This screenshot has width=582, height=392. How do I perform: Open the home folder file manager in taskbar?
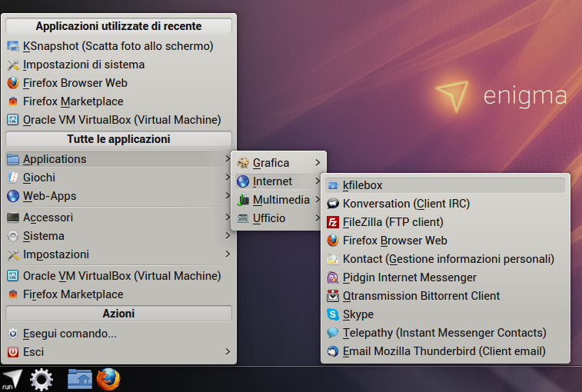(80, 379)
